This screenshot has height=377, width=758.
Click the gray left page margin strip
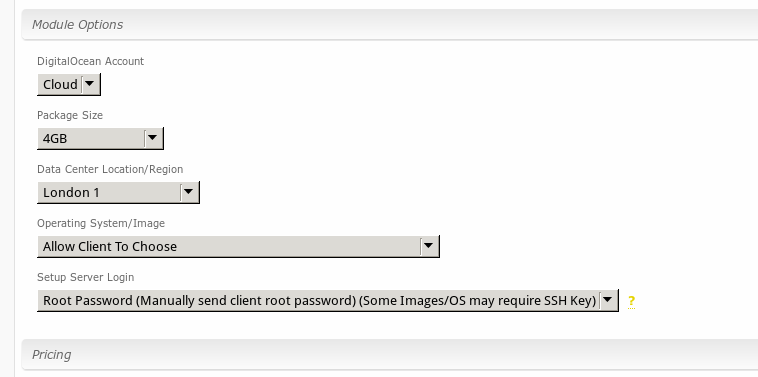click(7, 188)
